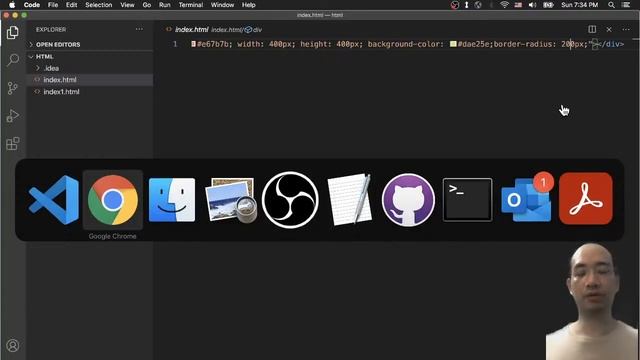Open the Accounts icon at bottom
Screen dimensions: 640x360
pos(13,345)
